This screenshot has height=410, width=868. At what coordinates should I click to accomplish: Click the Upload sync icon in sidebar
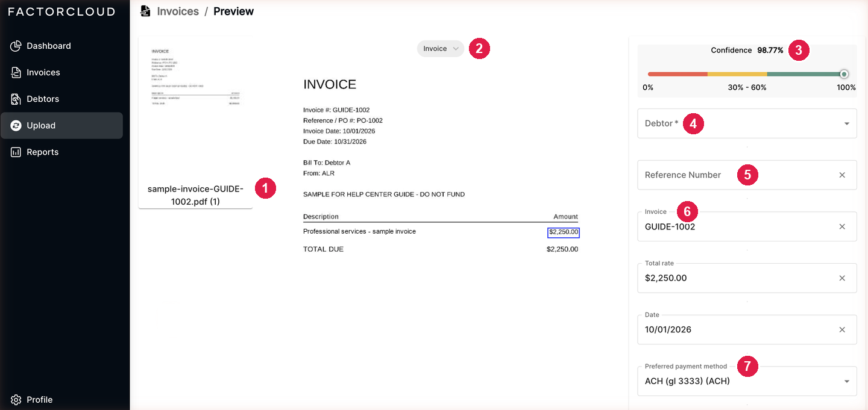point(16,125)
